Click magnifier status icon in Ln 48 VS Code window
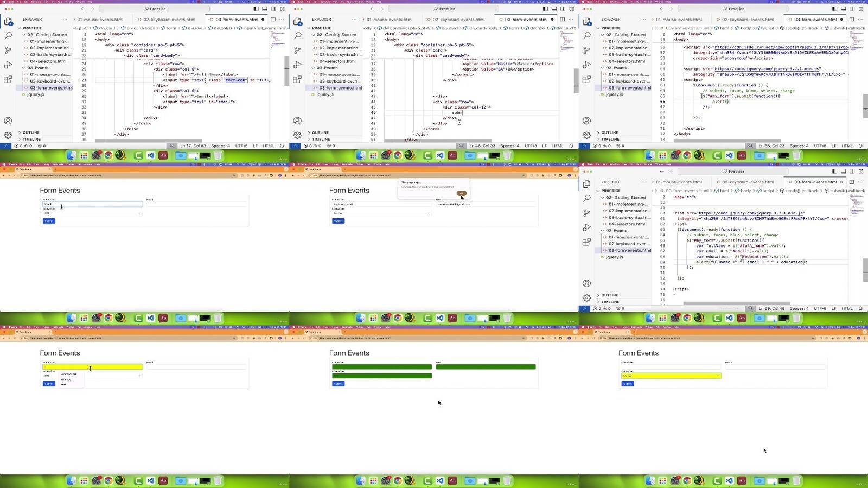This screenshot has width=868, height=488. click(x=461, y=146)
